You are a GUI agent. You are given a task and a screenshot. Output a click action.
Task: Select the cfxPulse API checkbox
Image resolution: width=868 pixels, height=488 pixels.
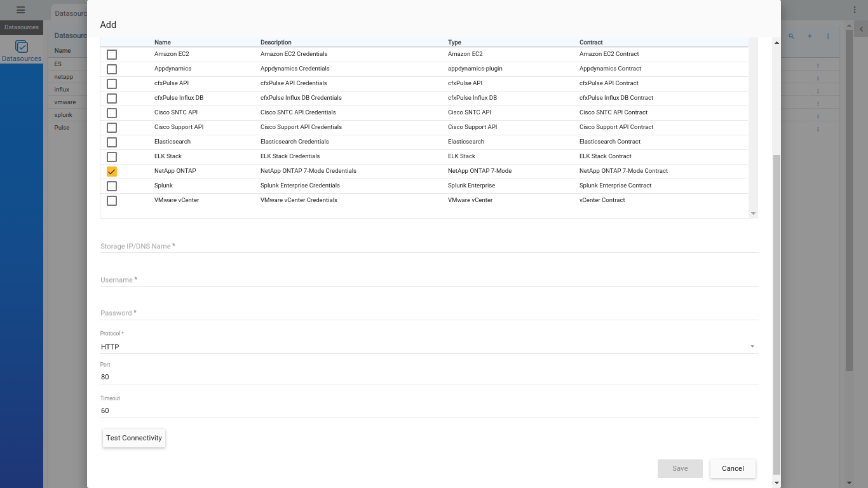[112, 84]
